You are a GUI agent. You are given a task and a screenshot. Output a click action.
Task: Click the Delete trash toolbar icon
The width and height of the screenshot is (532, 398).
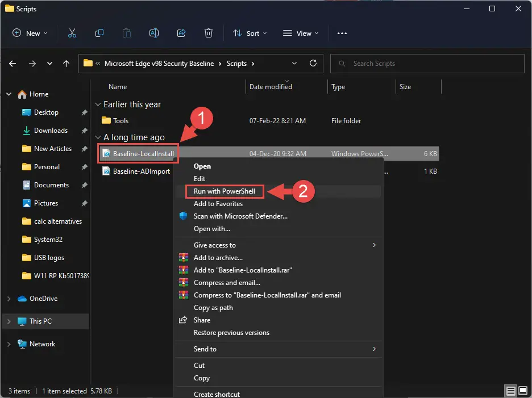click(209, 33)
